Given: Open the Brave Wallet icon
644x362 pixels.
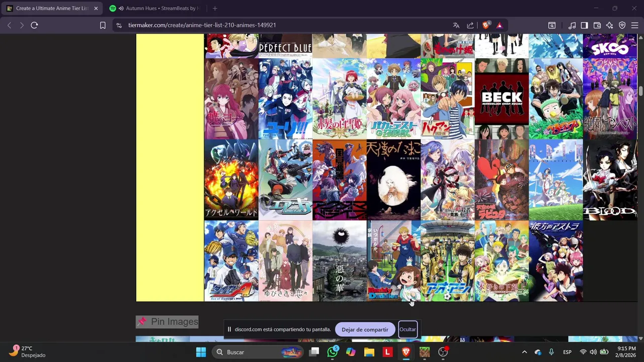Looking at the screenshot, I should point(597,25).
